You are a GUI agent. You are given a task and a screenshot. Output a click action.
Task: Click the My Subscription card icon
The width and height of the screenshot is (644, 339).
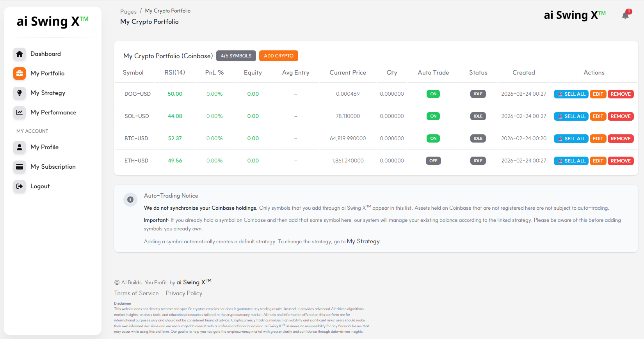coord(20,167)
